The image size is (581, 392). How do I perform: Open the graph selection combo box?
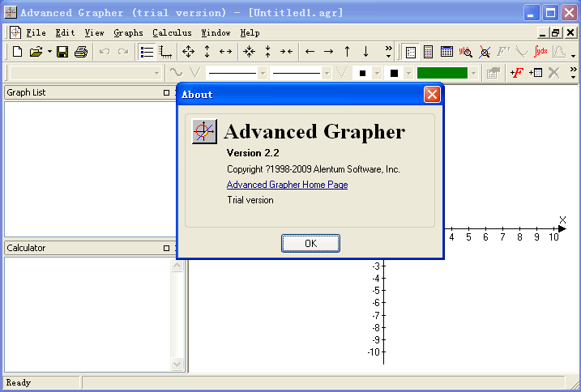[86, 73]
